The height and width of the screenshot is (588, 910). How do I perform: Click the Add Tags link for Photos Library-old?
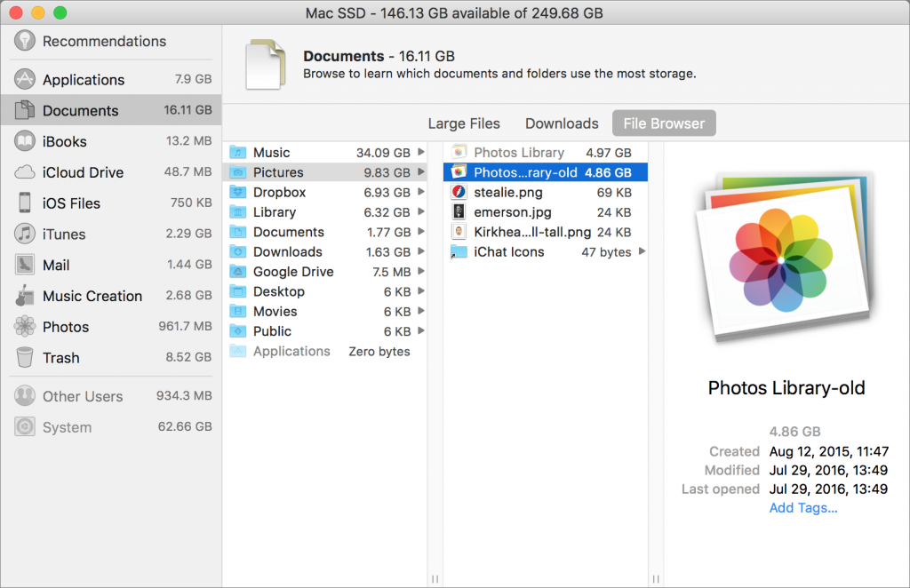click(802, 507)
